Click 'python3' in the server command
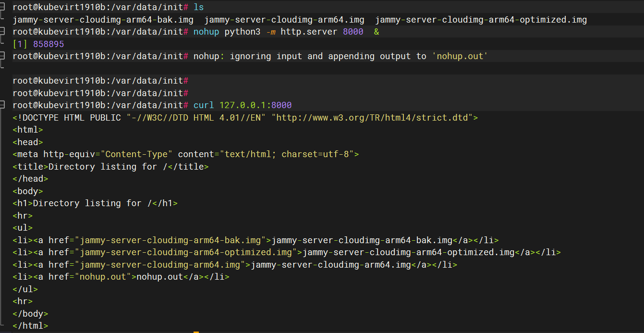 243,32
